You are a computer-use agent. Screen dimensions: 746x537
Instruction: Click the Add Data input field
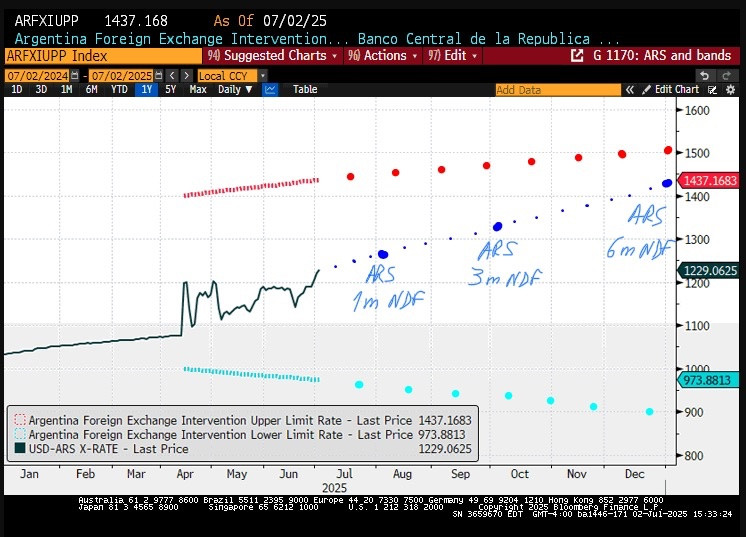(x=558, y=90)
